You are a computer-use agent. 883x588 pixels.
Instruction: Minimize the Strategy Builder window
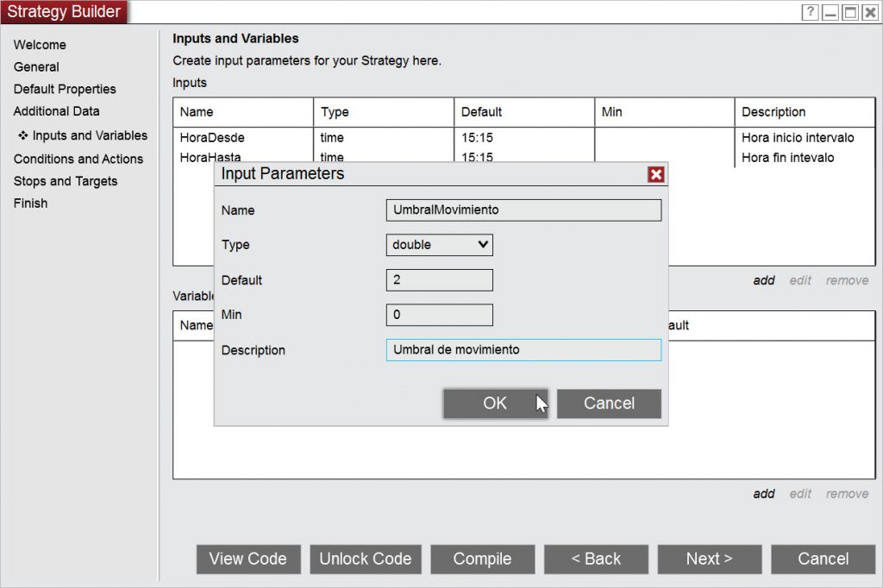pyautogui.click(x=830, y=12)
